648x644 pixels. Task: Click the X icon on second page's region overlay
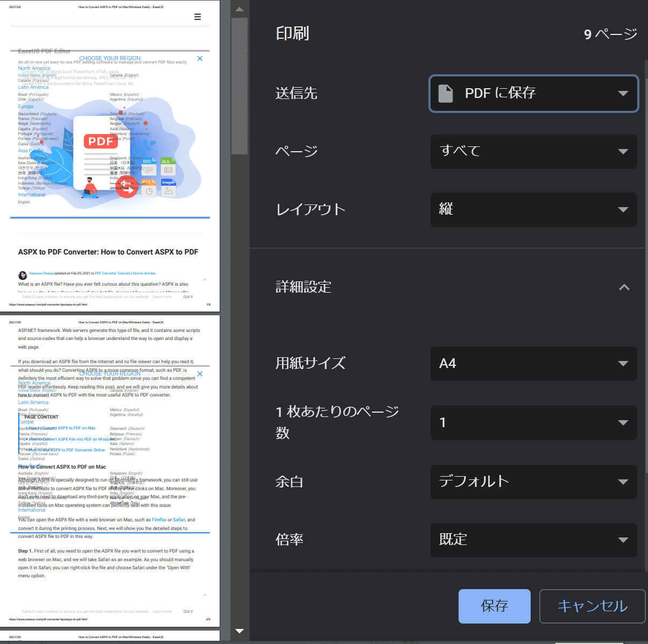point(200,374)
